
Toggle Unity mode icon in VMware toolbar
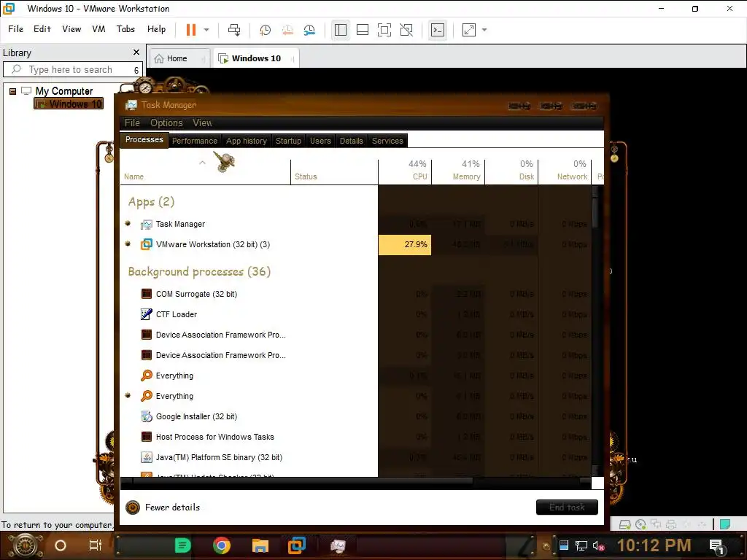406,30
